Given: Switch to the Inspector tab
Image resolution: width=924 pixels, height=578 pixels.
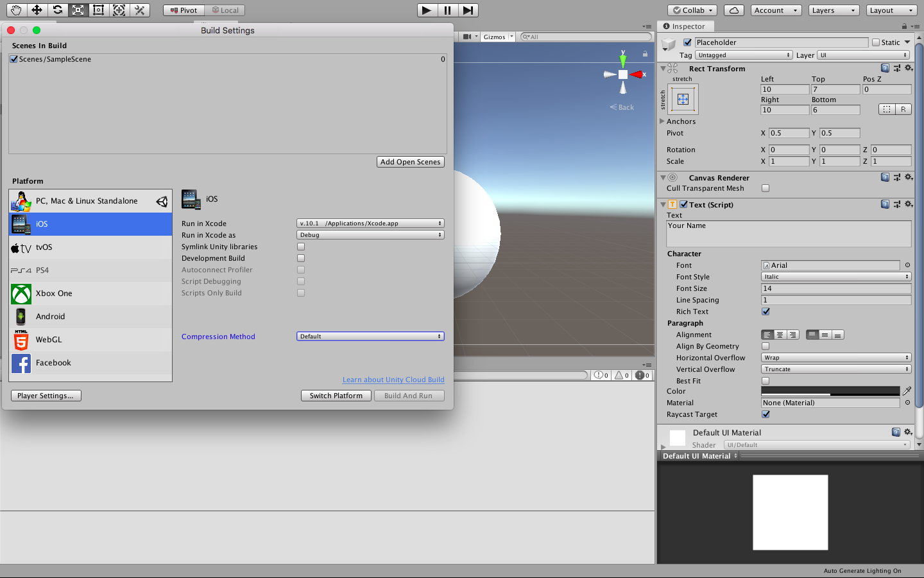Looking at the screenshot, I should 684,26.
